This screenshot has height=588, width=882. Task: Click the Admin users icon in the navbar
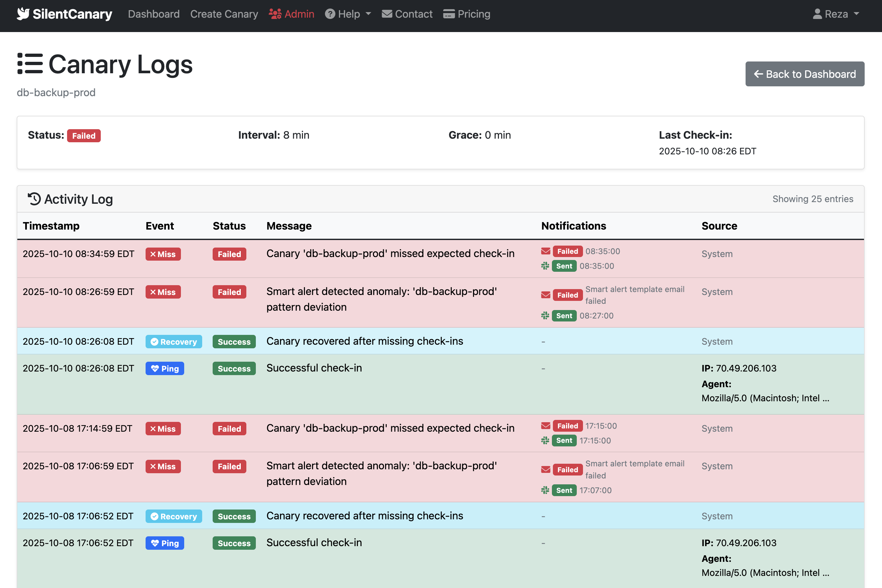pyautogui.click(x=275, y=14)
